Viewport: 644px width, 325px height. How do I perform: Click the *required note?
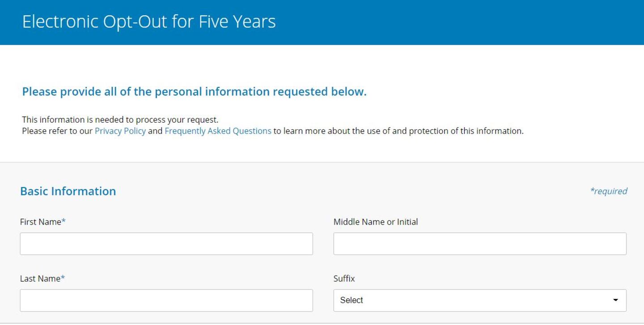[x=609, y=191]
